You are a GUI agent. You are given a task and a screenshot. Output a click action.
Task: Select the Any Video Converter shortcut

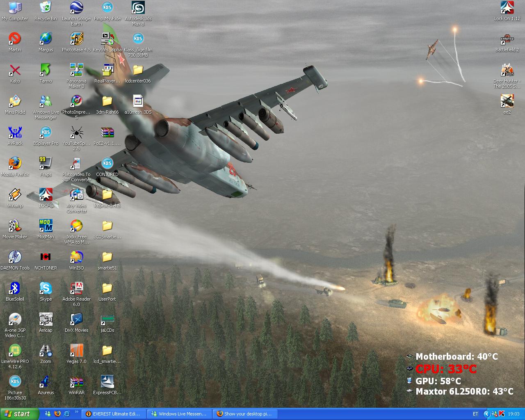[76, 201]
